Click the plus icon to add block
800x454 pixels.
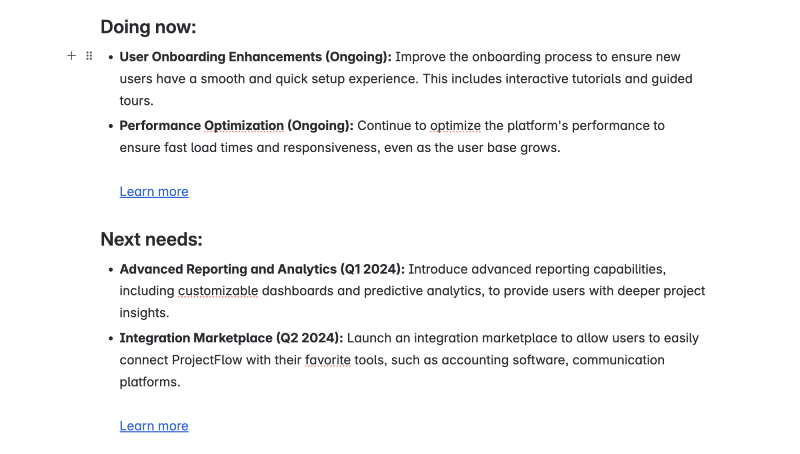[71, 56]
